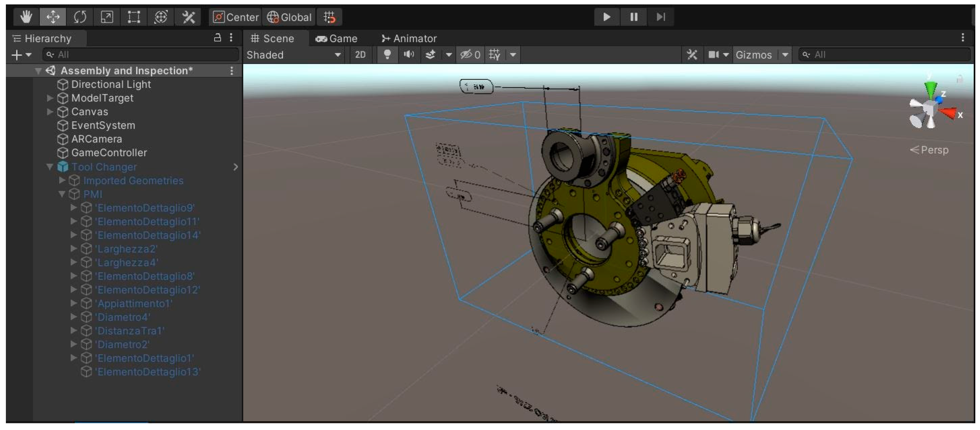Toggle the Center pivot button
Viewport: 980px width, 430px height.
click(235, 17)
